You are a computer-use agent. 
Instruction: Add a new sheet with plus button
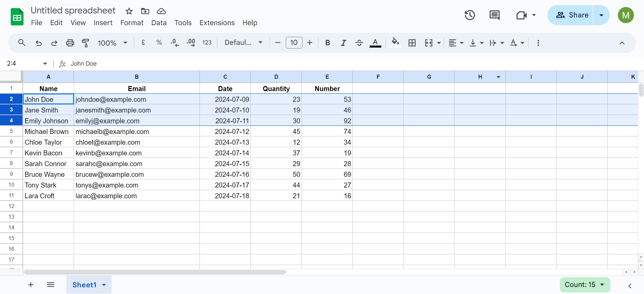31,285
